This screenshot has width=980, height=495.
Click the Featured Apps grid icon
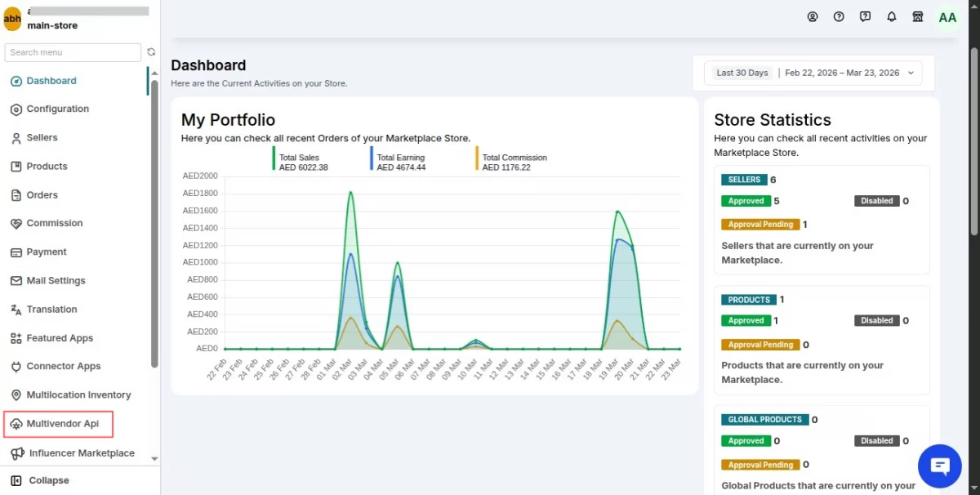(x=16, y=338)
